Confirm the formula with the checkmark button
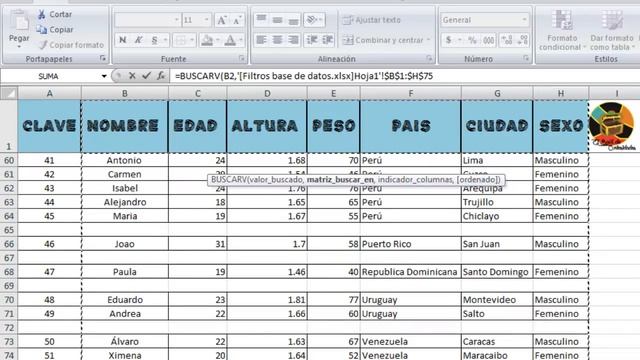This screenshot has height=360, width=640. click(x=147, y=76)
